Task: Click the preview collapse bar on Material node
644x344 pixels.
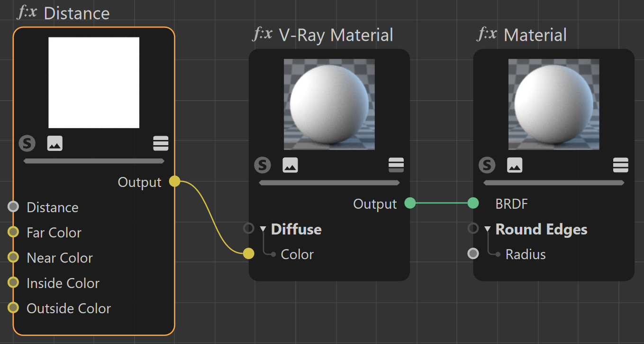Action: pyautogui.click(x=554, y=183)
